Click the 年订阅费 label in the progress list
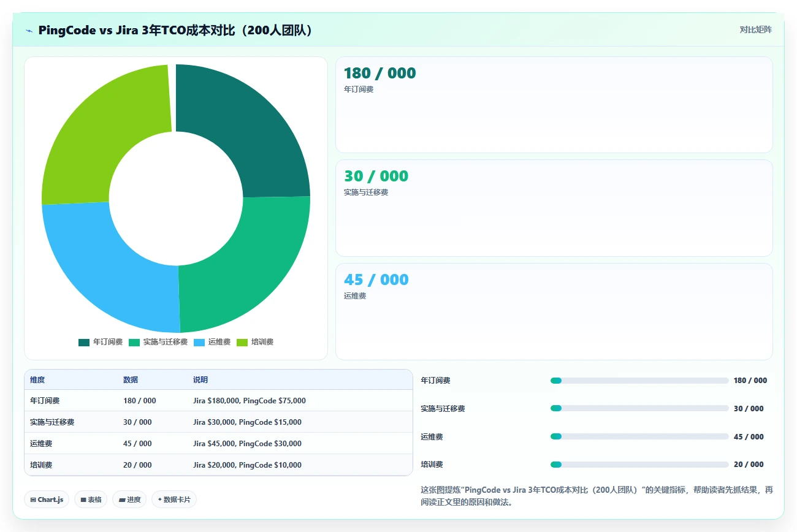 [435, 381]
